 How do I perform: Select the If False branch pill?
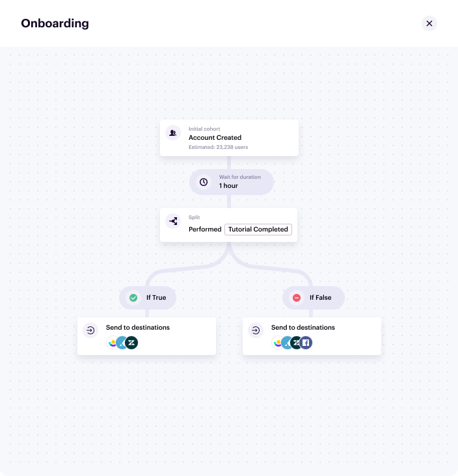click(314, 298)
